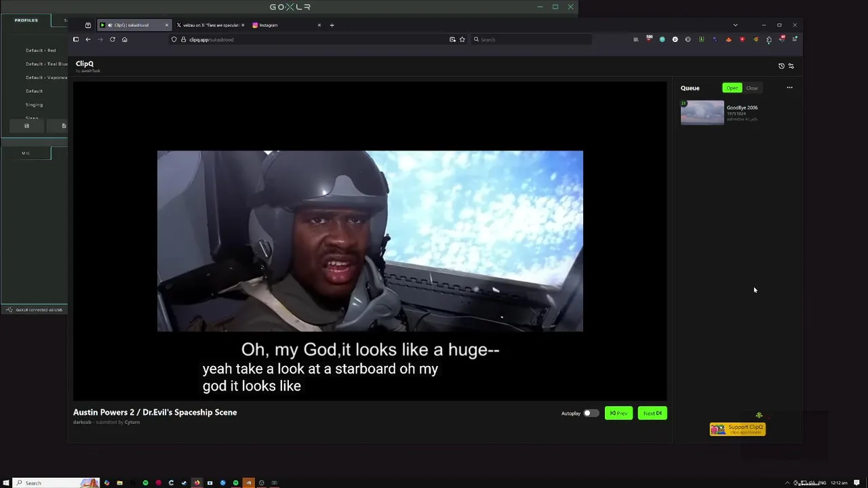Go forward in browser
Viewport: 868px width, 488px height.
coord(100,39)
